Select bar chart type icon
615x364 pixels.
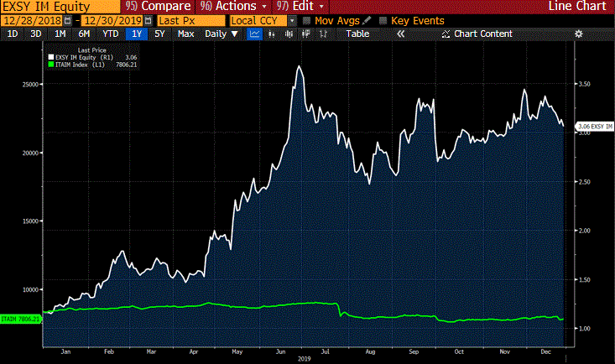pyautogui.click(x=271, y=34)
